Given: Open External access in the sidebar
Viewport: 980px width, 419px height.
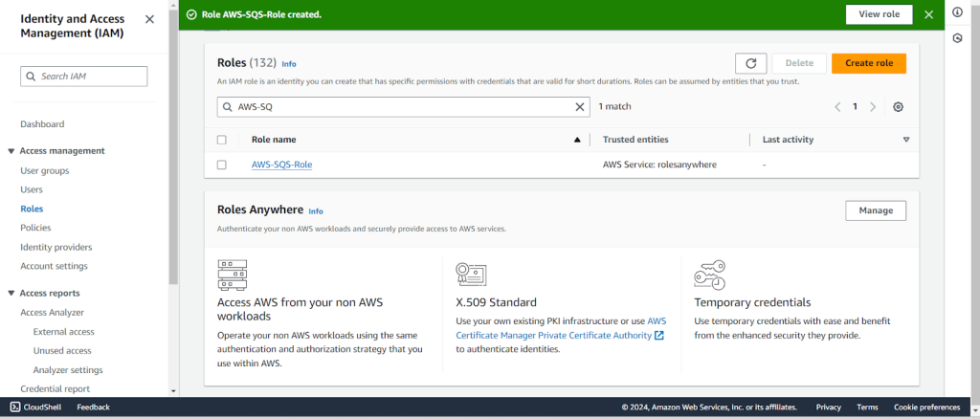Looking at the screenshot, I should coord(64,332).
